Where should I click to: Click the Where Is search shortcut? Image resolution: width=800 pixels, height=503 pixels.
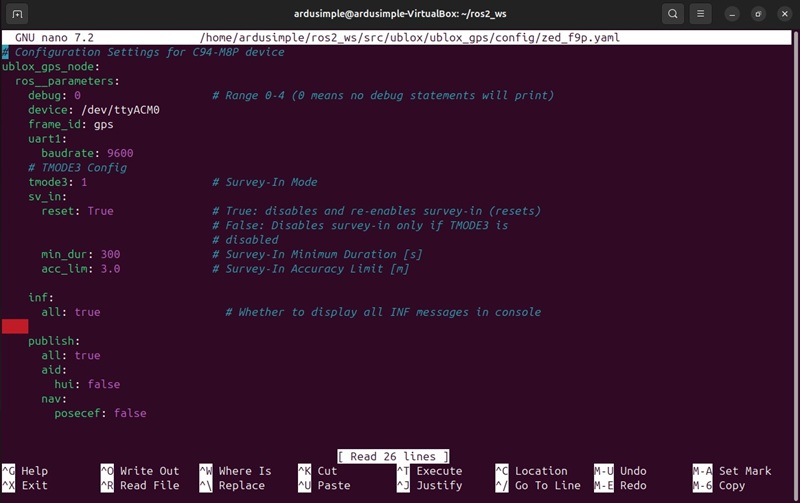[x=244, y=471]
